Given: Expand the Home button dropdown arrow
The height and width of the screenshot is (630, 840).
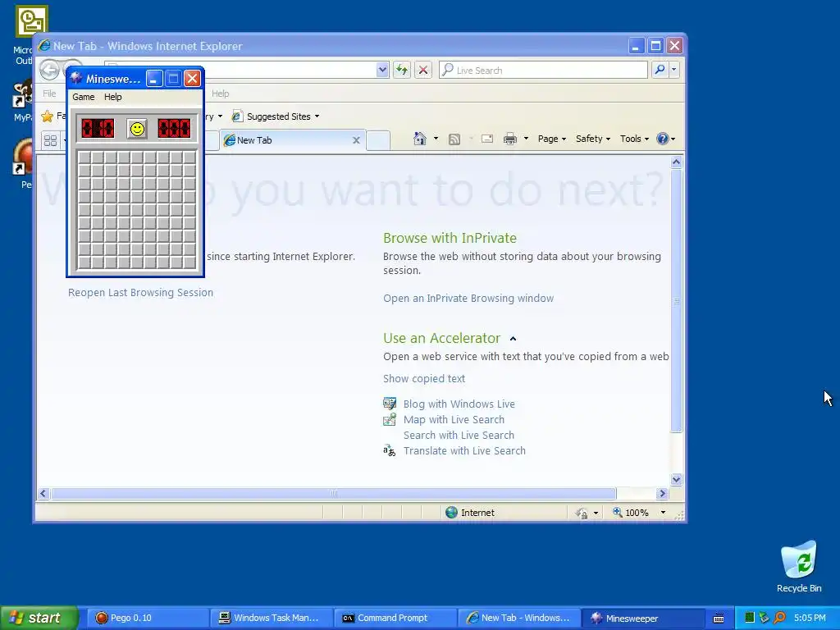Looking at the screenshot, I should [436, 139].
